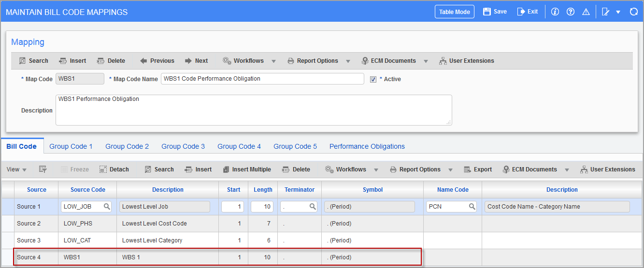Open Bill Code Report Options dropdown arrow

click(450, 170)
